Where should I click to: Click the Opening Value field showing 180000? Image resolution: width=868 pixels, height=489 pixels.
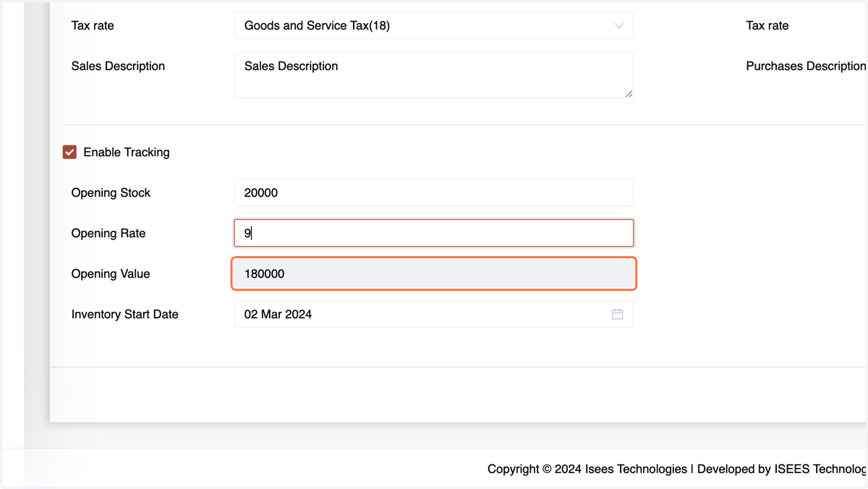coord(434,273)
